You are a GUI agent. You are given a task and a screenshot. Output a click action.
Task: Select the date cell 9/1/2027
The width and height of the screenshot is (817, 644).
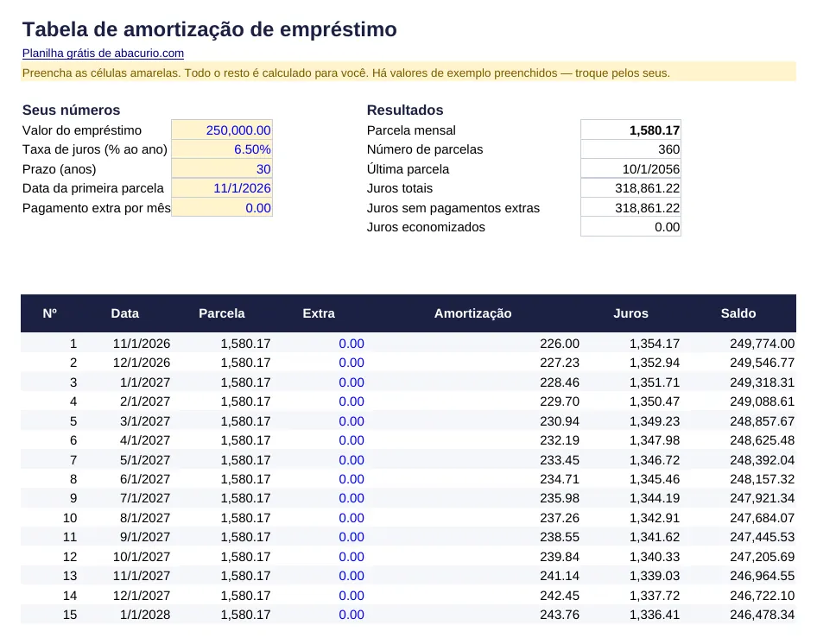tap(145, 537)
